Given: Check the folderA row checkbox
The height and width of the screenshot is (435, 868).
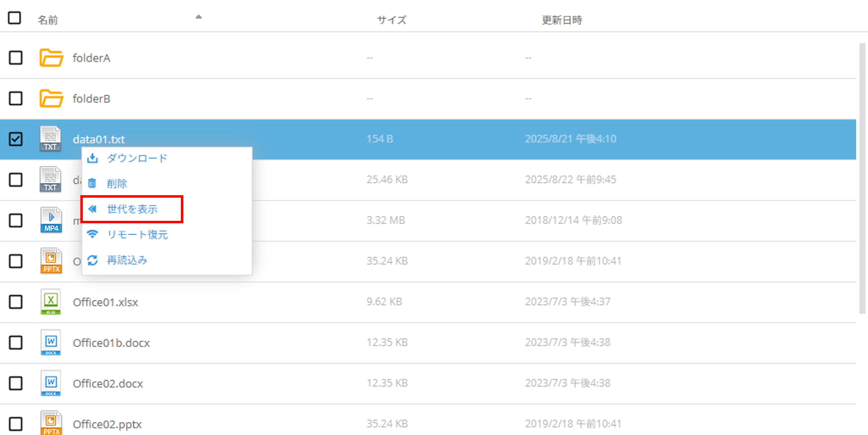Looking at the screenshot, I should [16, 58].
